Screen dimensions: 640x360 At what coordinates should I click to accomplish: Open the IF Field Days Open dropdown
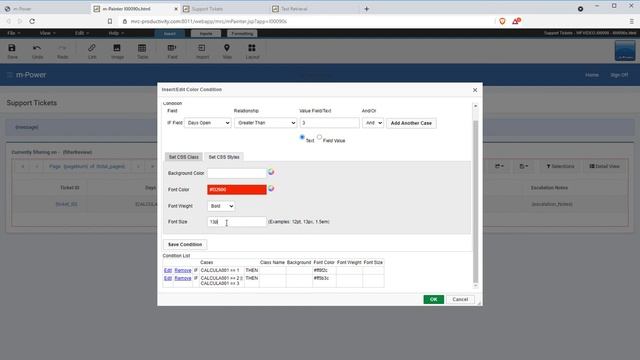pyautogui.click(x=208, y=123)
